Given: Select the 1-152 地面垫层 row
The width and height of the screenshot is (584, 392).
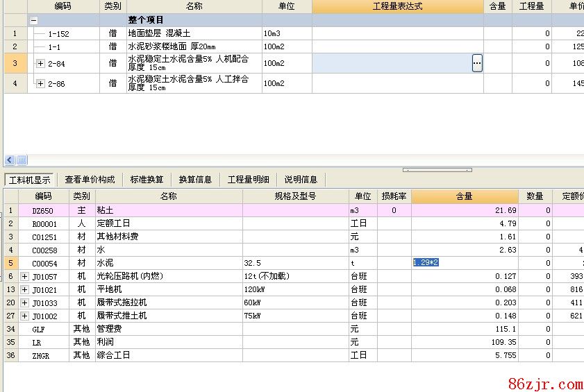Looking at the screenshot, I should [139, 33].
